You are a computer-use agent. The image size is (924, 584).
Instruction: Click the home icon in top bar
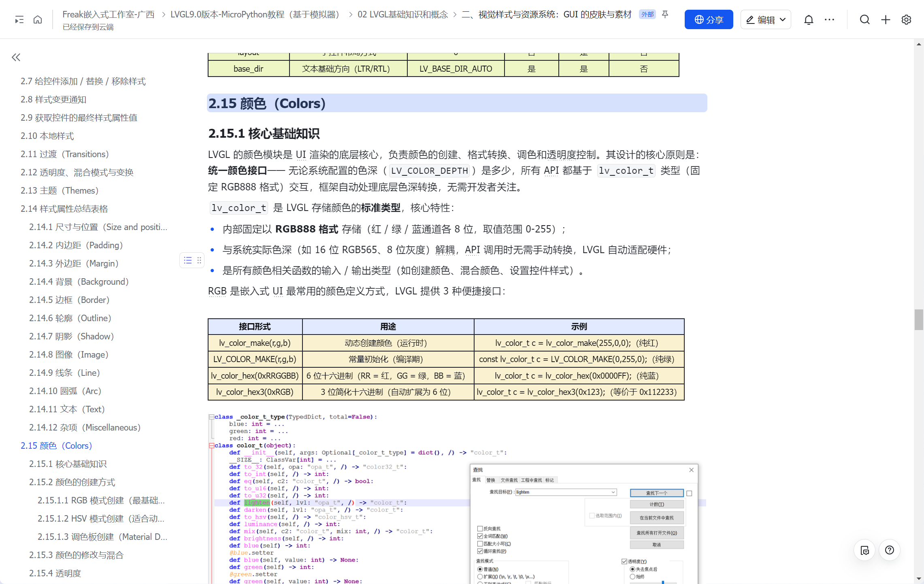coord(38,19)
